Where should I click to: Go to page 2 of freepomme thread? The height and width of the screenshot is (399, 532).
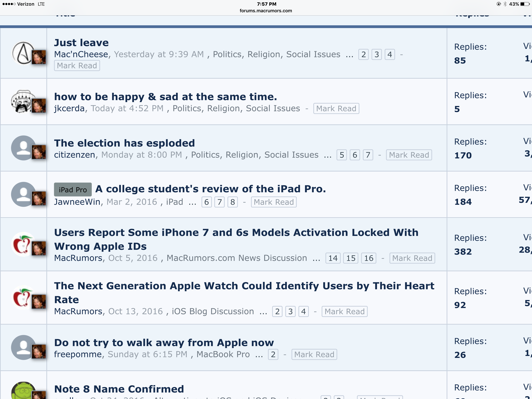coord(273,354)
